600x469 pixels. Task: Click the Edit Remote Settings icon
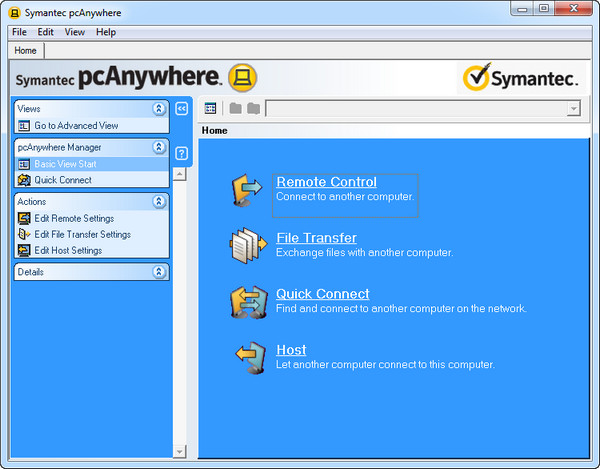click(x=24, y=218)
